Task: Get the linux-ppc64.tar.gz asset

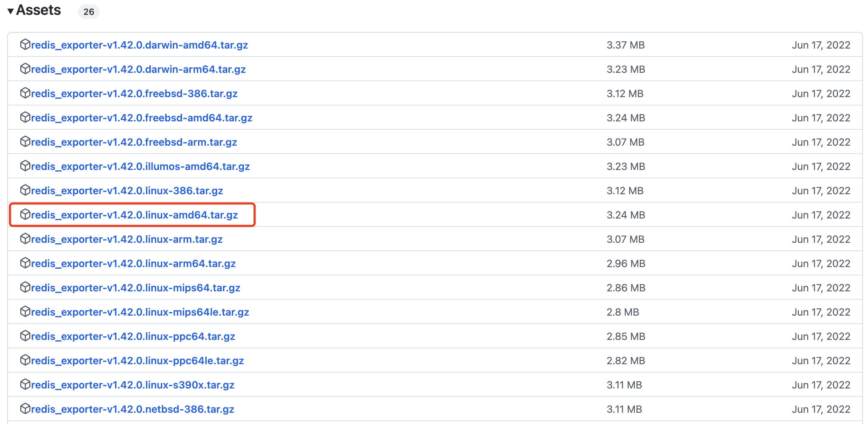Action: (x=133, y=336)
